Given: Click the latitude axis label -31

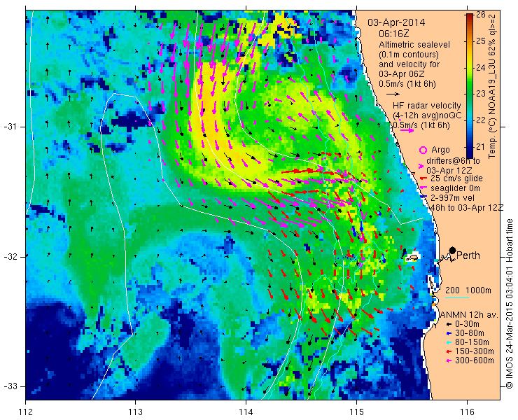Looking at the screenshot, I should click(x=10, y=127).
